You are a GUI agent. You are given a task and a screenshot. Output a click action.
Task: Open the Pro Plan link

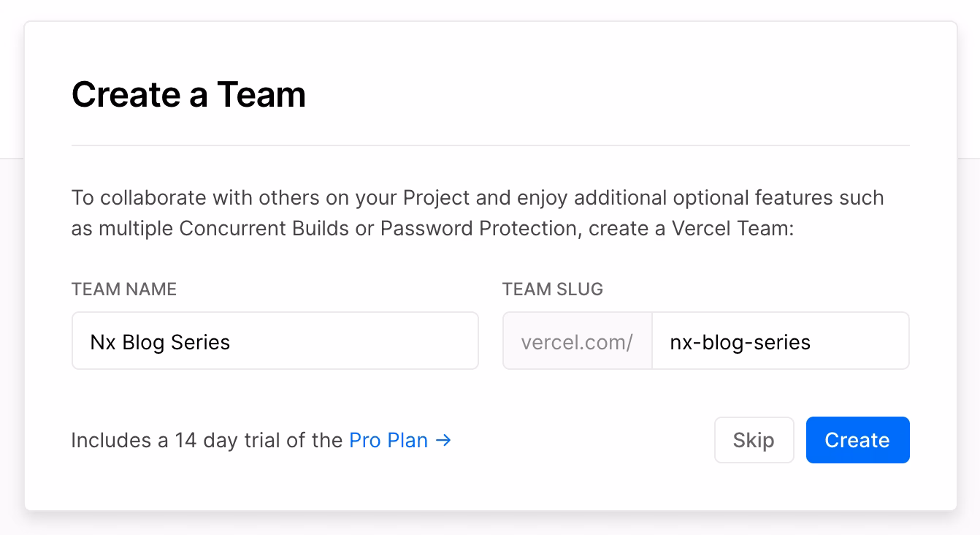pyautogui.click(x=388, y=441)
